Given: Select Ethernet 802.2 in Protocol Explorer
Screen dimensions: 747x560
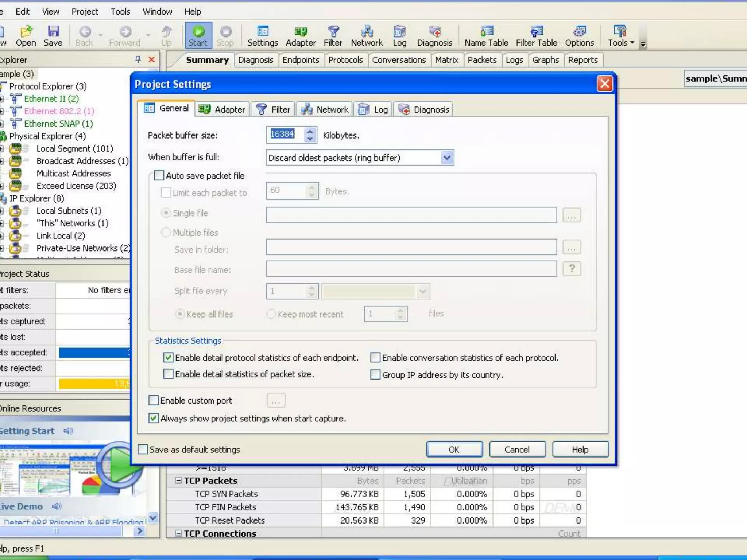Looking at the screenshot, I should point(59,111).
